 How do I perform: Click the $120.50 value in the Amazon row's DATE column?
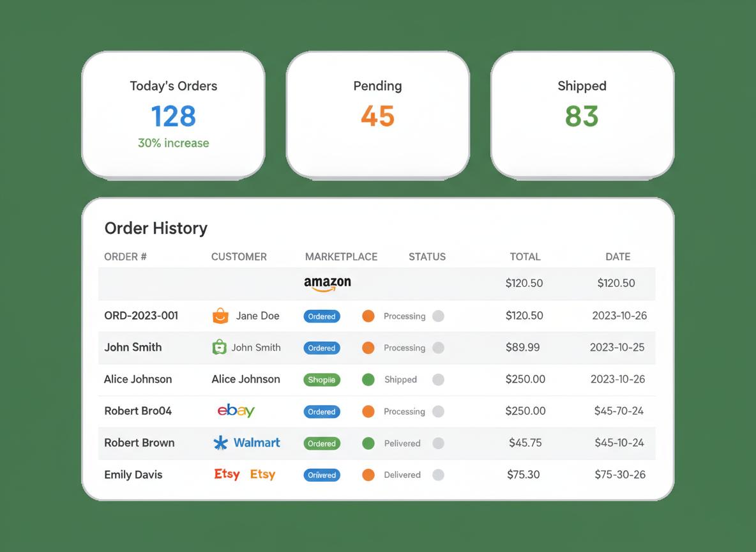coord(616,283)
